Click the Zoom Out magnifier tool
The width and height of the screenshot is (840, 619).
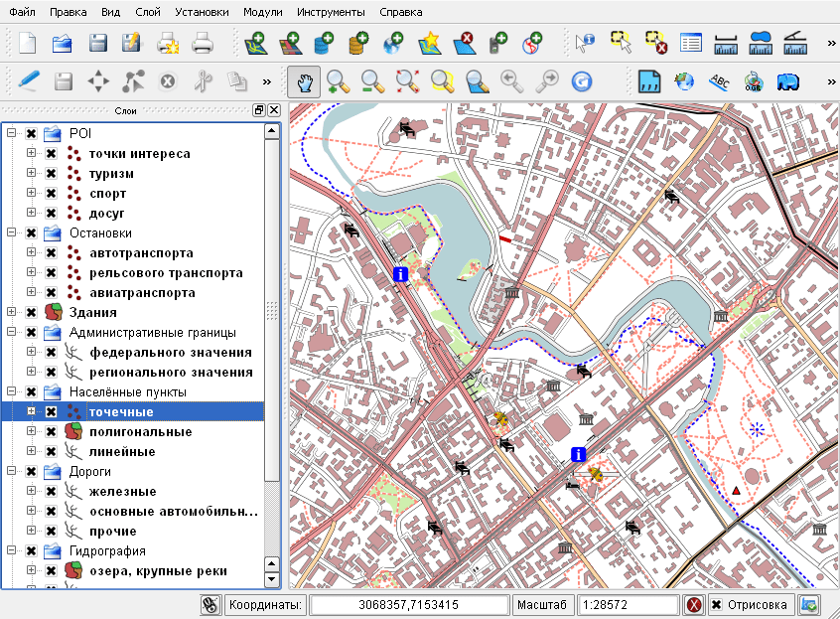[372, 81]
